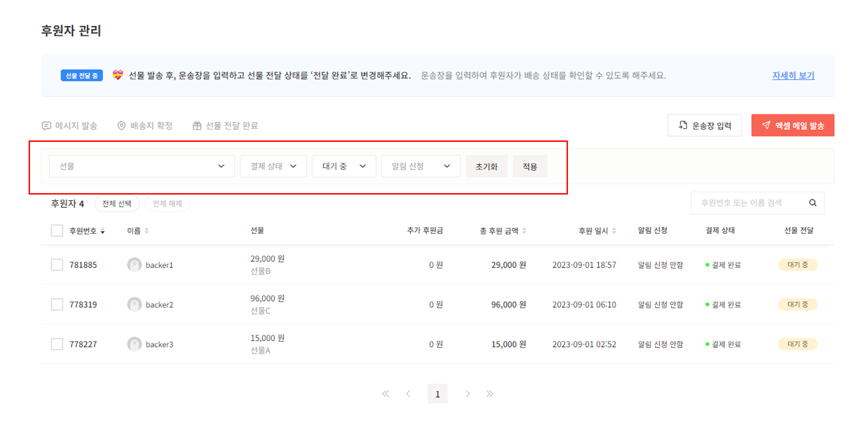Select checkbox for backer2 row
Image resolution: width=868 pixels, height=434 pixels.
pos(57,304)
